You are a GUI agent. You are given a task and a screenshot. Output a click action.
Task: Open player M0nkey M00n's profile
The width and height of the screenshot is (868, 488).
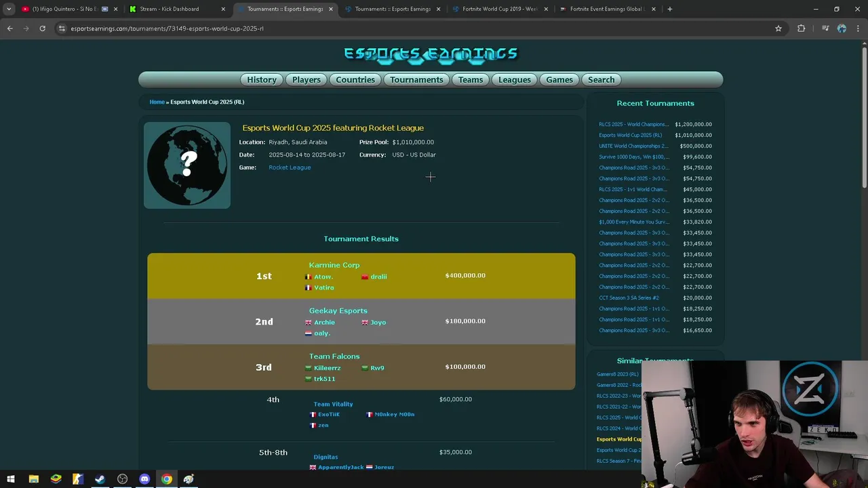point(394,414)
